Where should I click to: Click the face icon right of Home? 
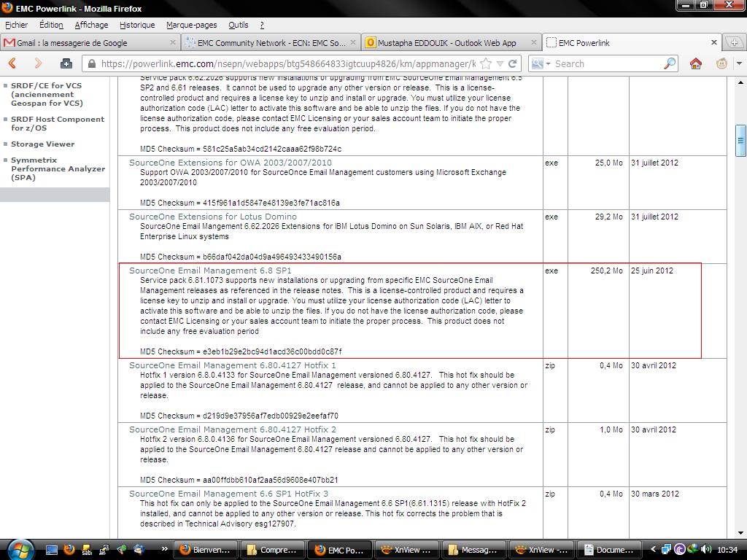point(721,63)
